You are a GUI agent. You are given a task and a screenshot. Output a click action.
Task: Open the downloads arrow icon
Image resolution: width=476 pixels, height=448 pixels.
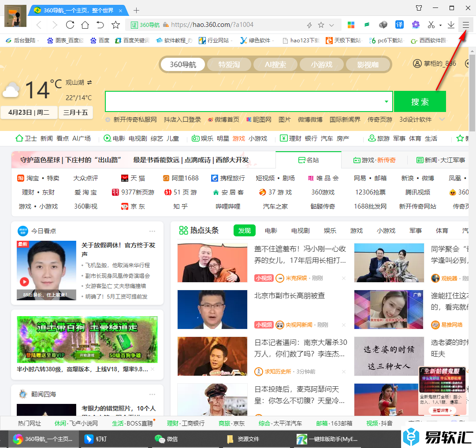coord(451,25)
